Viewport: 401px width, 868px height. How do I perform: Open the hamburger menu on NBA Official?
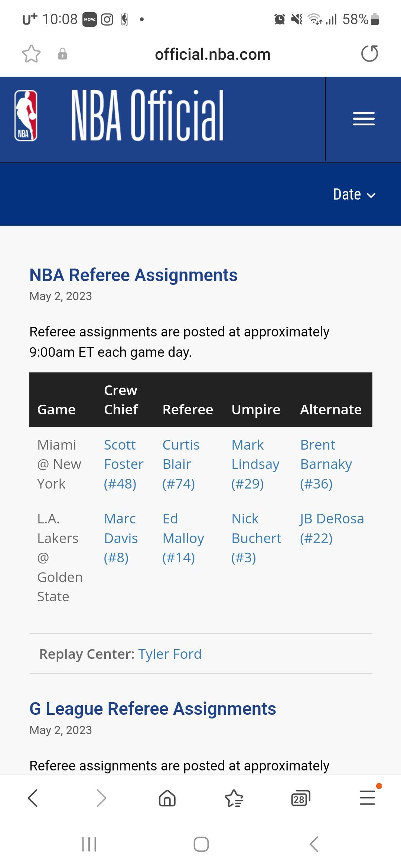tap(363, 119)
